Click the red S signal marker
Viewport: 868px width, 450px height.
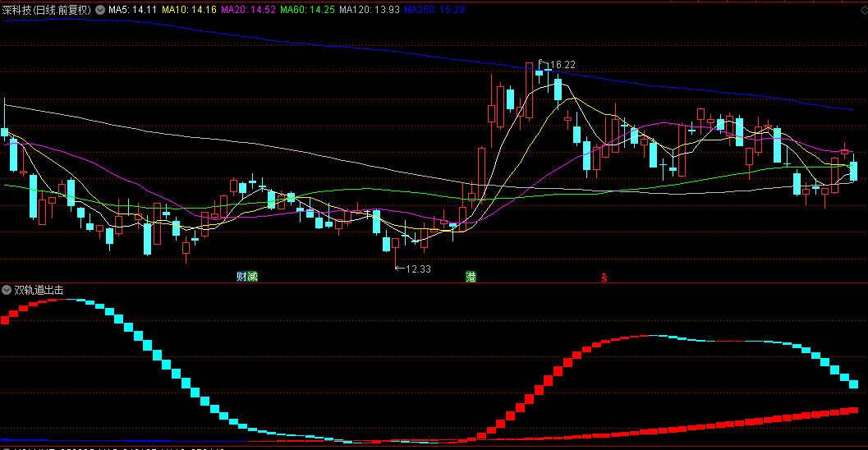click(x=604, y=278)
